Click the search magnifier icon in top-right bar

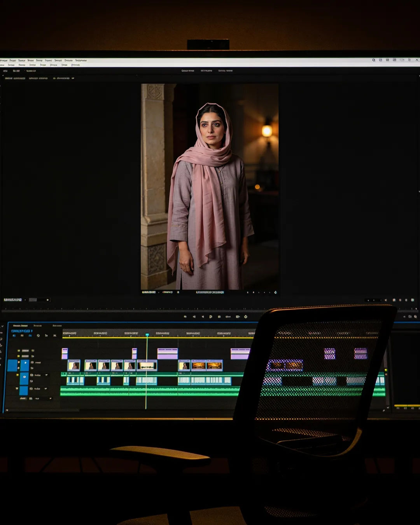tap(374, 60)
